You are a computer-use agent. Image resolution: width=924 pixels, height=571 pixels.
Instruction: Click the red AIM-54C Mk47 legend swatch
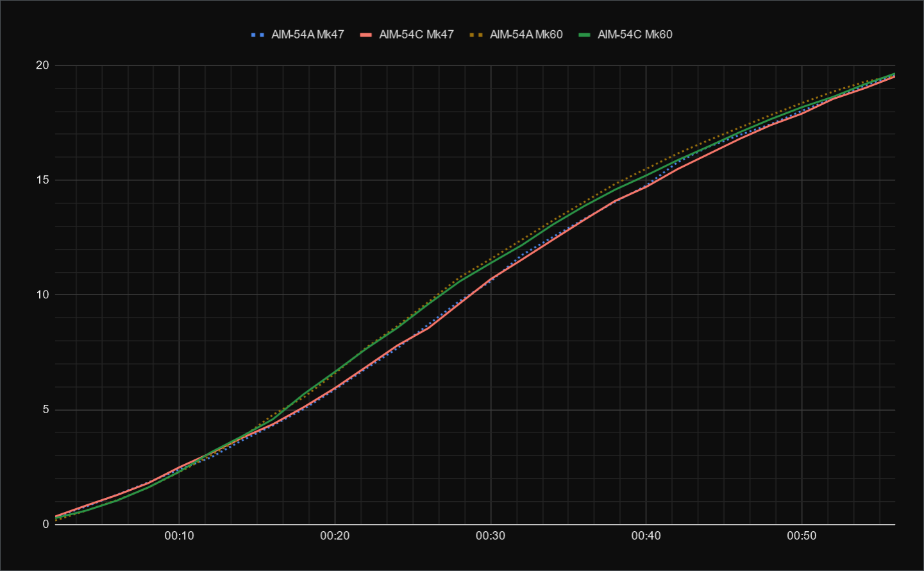pyautogui.click(x=365, y=35)
